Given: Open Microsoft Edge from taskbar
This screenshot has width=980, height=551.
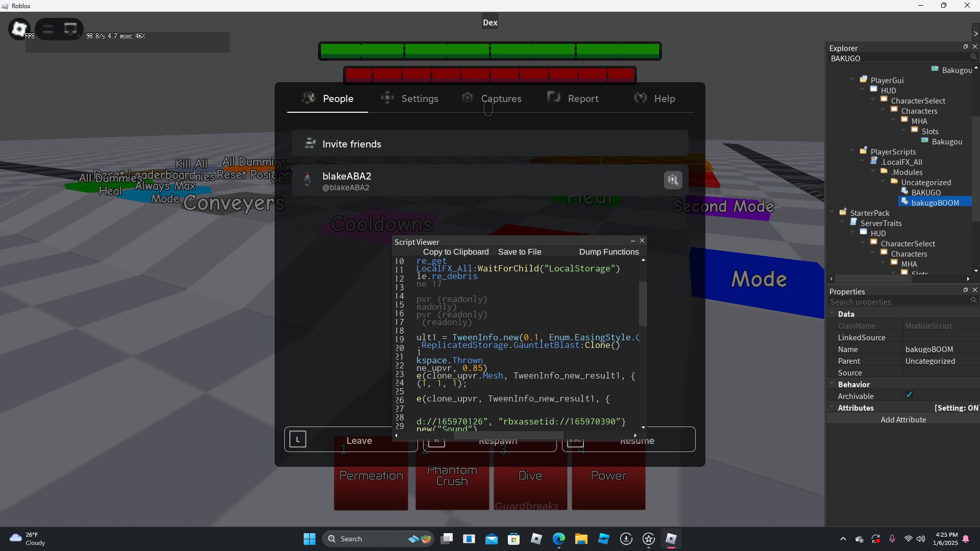Looking at the screenshot, I should [x=559, y=539].
